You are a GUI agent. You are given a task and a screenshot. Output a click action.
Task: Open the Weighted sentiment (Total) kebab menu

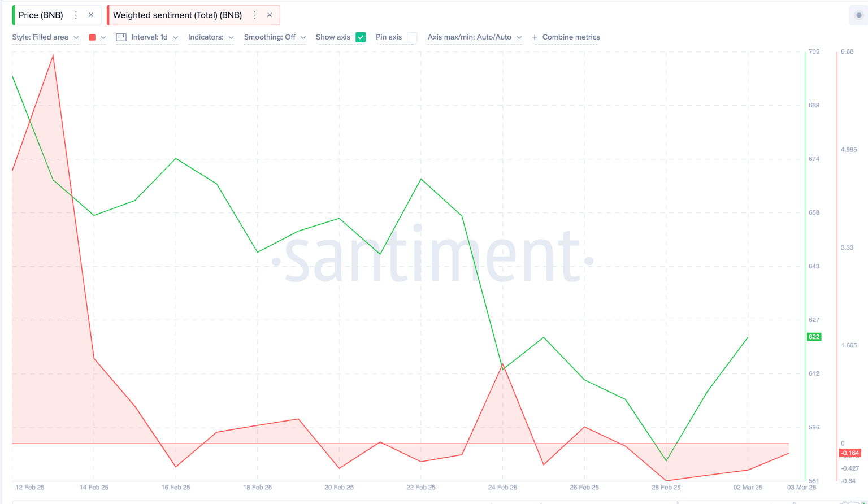click(x=253, y=15)
